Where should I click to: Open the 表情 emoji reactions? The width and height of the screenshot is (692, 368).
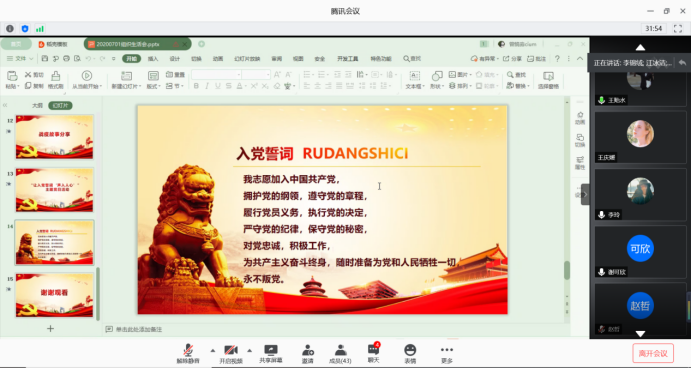410,353
